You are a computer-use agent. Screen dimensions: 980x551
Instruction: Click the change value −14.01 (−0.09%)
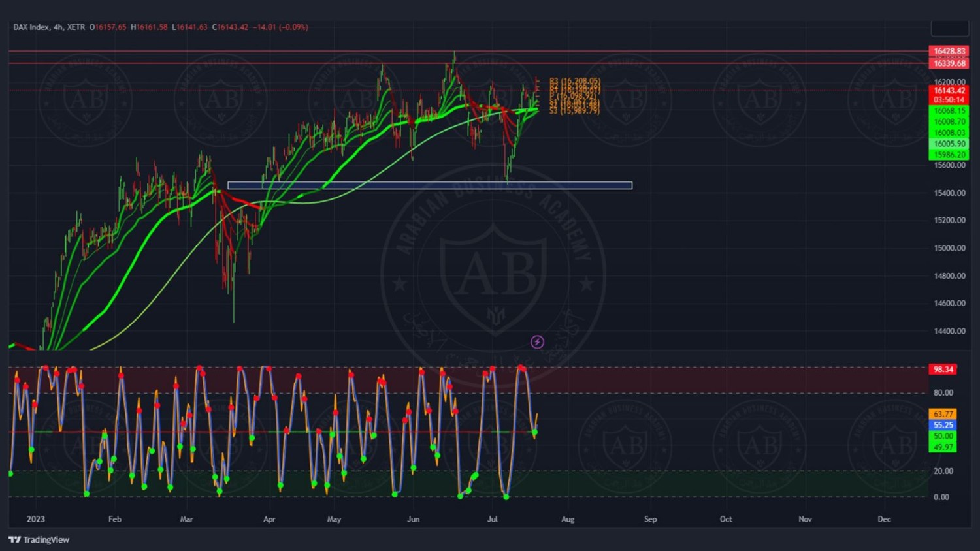pos(280,27)
